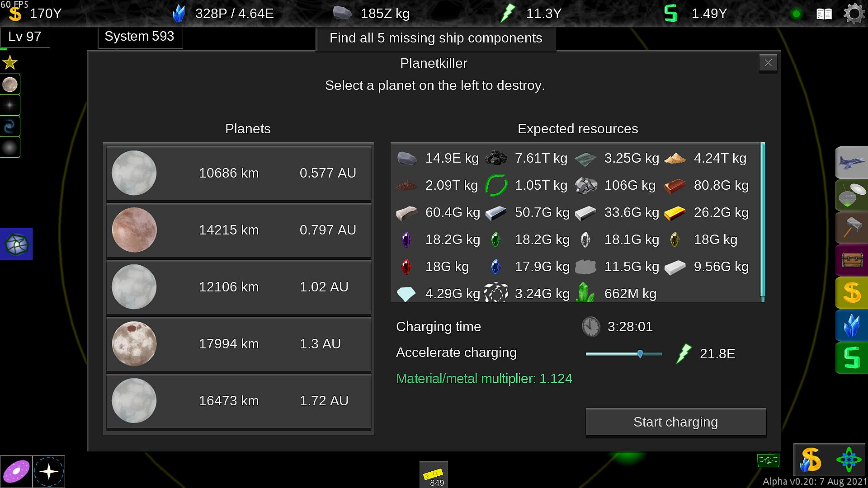Open the spaceship menu on right sidebar
The width and height of the screenshot is (868, 488).
click(x=852, y=163)
